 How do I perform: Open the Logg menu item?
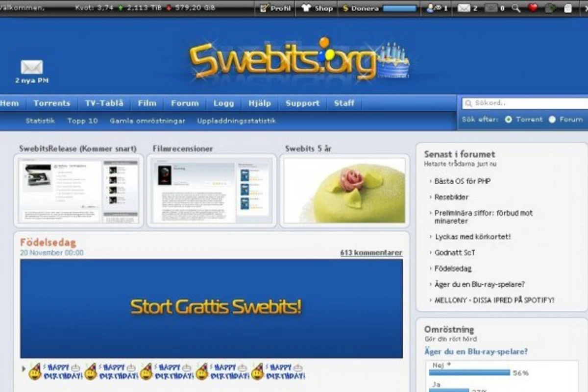(224, 103)
